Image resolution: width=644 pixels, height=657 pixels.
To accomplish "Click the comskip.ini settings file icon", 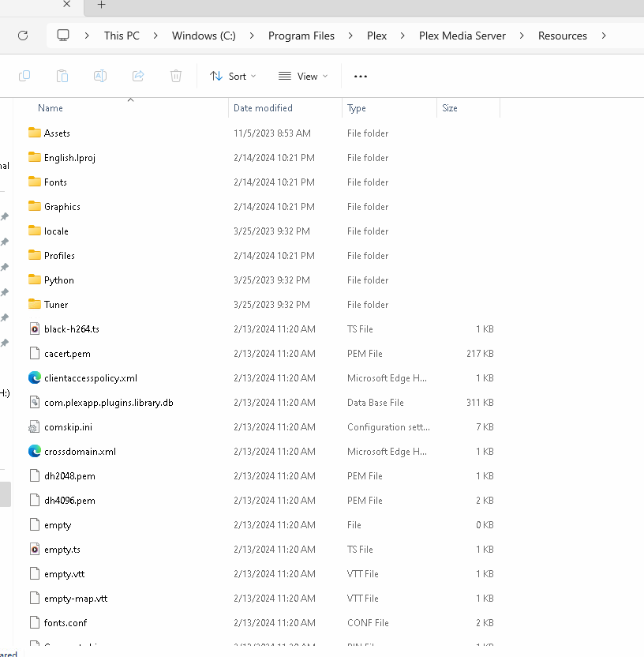I will tap(35, 427).
